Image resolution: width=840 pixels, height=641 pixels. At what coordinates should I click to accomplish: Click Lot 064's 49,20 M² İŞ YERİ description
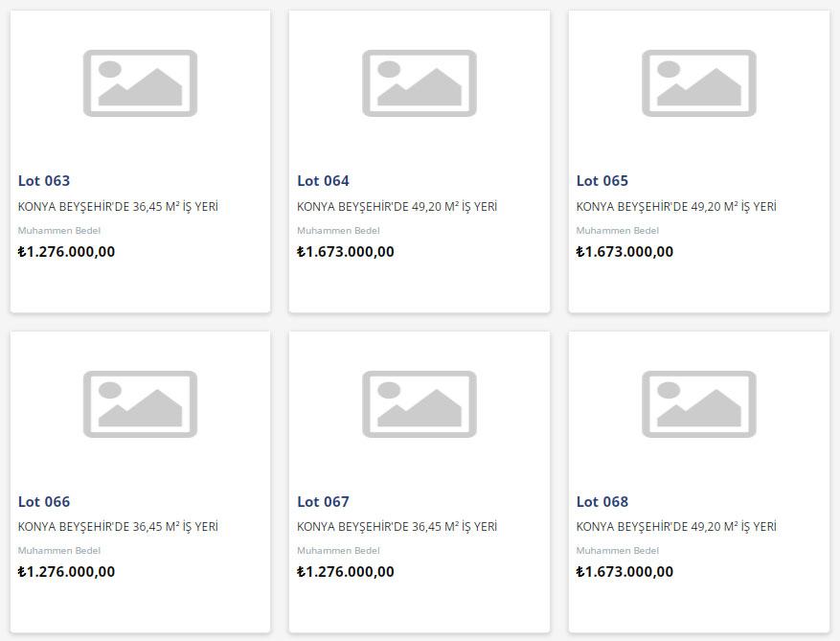coord(397,207)
